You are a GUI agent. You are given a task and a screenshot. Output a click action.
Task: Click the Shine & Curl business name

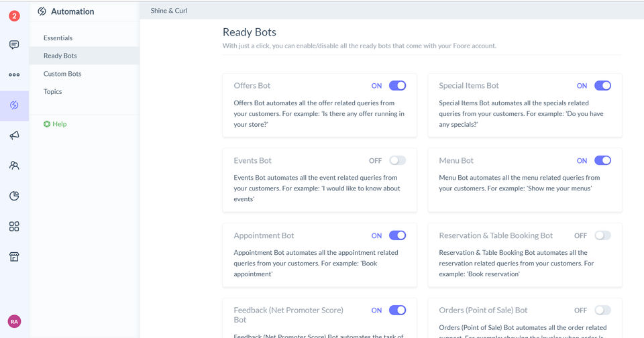(x=169, y=11)
